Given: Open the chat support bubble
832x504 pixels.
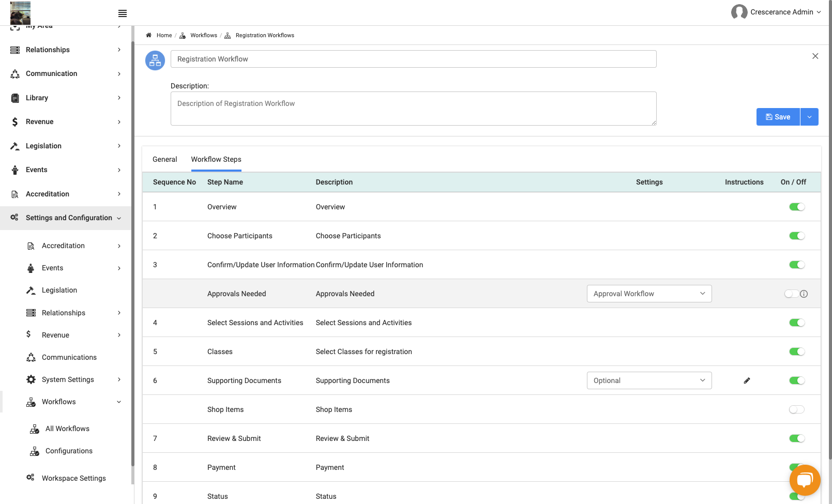Looking at the screenshot, I should (x=805, y=480).
